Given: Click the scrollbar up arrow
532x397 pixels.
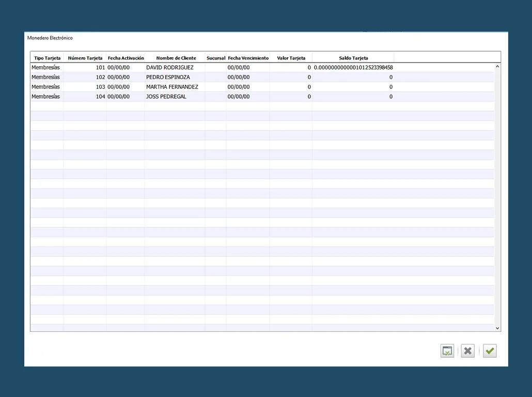Looking at the screenshot, I should 497,67.
